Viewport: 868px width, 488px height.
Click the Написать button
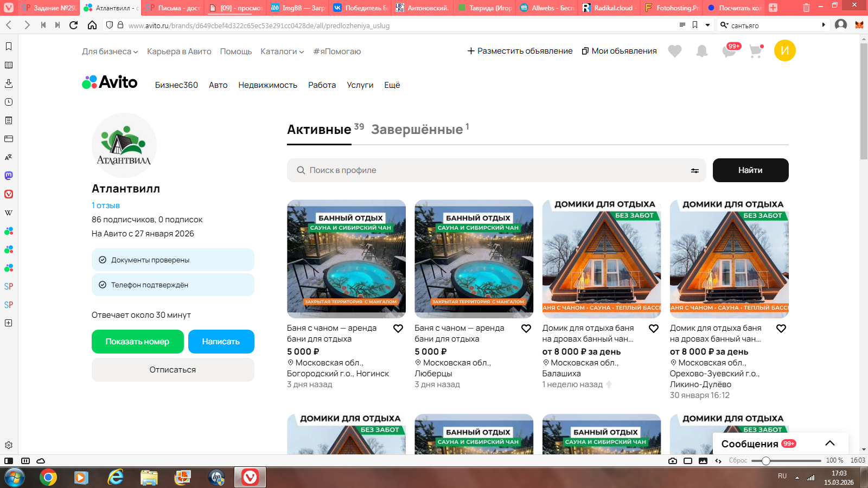tap(221, 342)
